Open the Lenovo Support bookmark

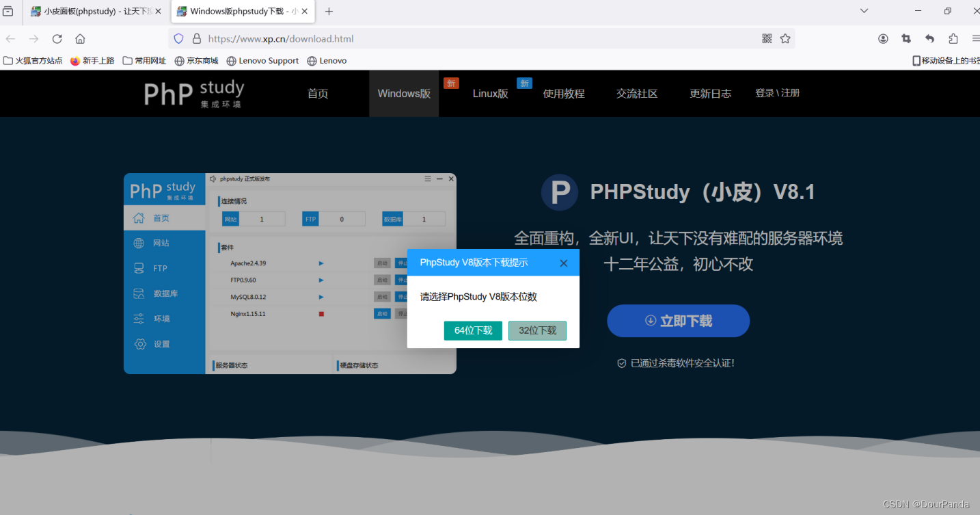(262, 61)
